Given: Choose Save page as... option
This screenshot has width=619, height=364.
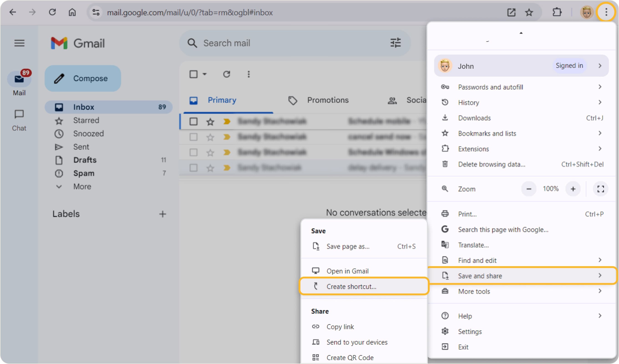Looking at the screenshot, I should [x=364, y=246].
